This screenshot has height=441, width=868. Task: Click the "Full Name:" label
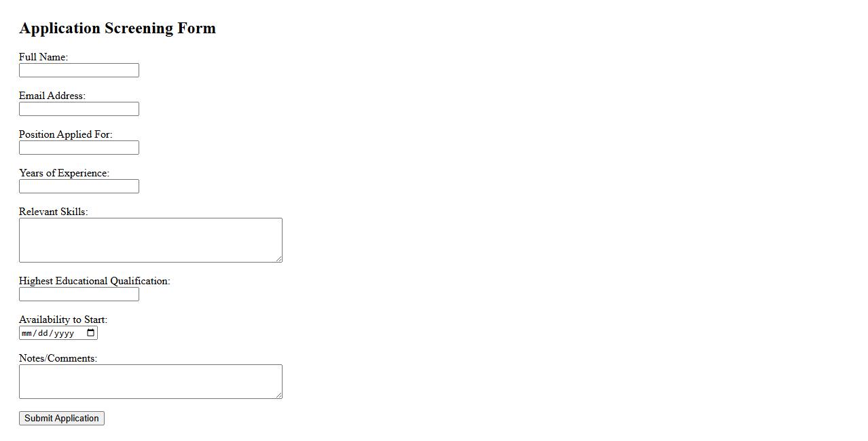pyautogui.click(x=43, y=57)
